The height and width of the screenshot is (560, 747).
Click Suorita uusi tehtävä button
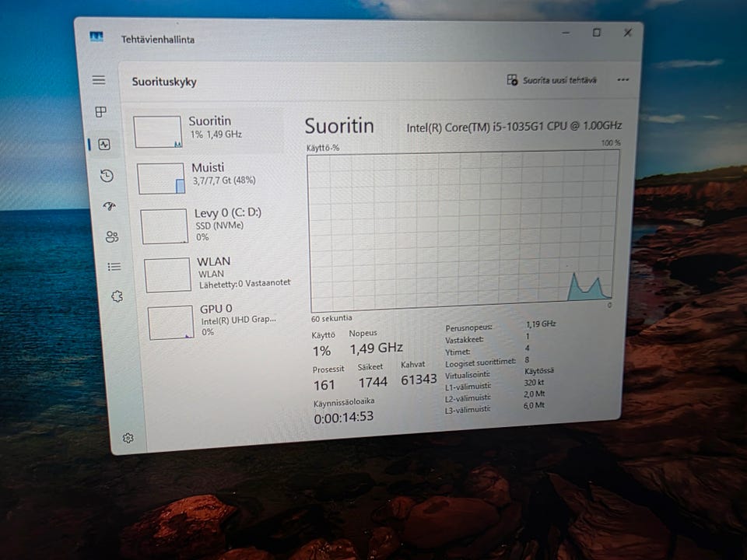click(x=551, y=80)
